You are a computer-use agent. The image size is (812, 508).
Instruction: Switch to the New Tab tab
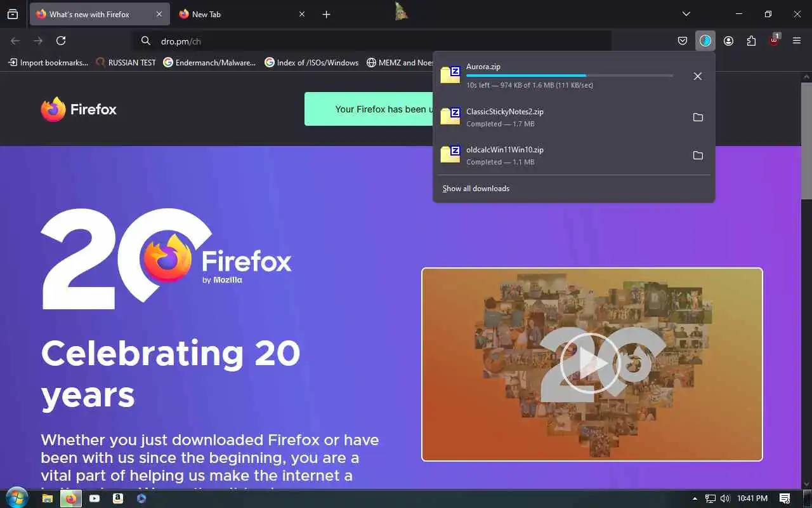coord(242,14)
